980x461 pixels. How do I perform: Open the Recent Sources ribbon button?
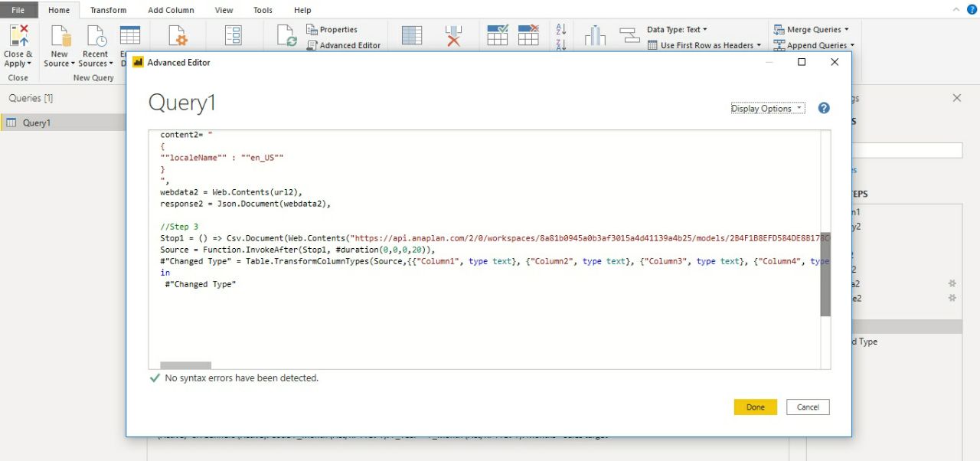96,47
